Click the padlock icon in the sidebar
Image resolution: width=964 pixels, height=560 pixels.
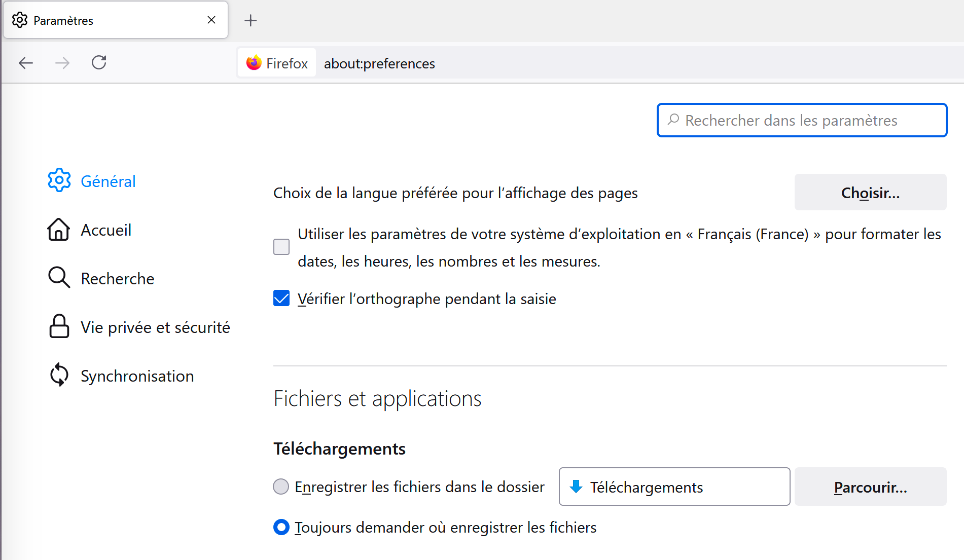(59, 326)
